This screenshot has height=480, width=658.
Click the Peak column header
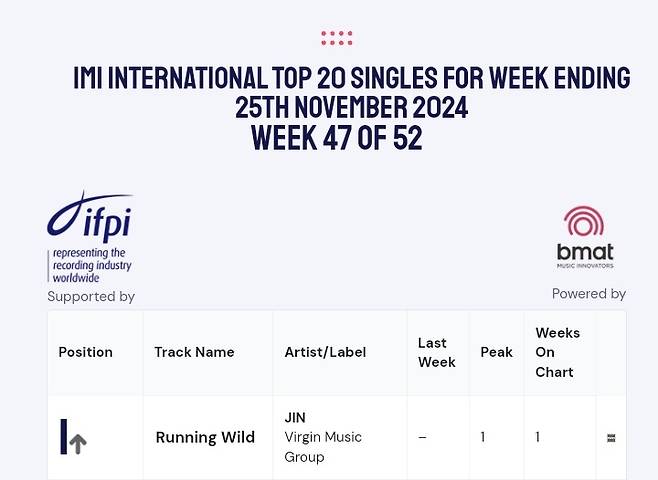pos(496,352)
